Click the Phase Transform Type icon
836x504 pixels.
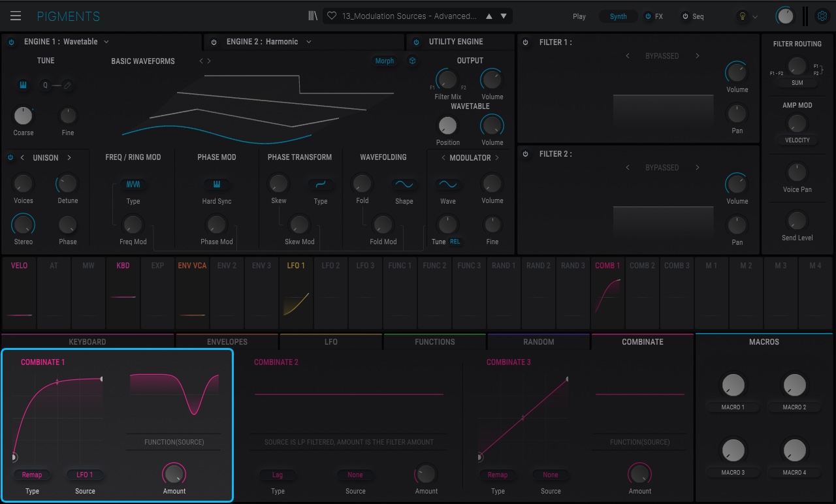click(320, 185)
